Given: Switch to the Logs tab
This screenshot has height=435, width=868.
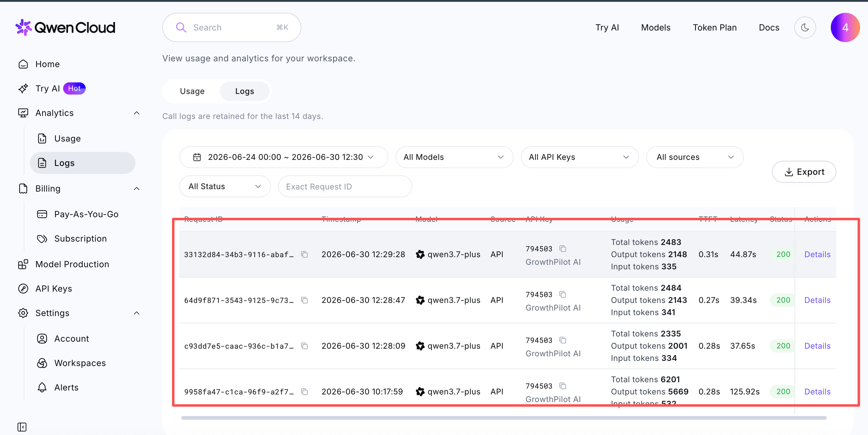Looking at the screenshot, I should point(245,91).
